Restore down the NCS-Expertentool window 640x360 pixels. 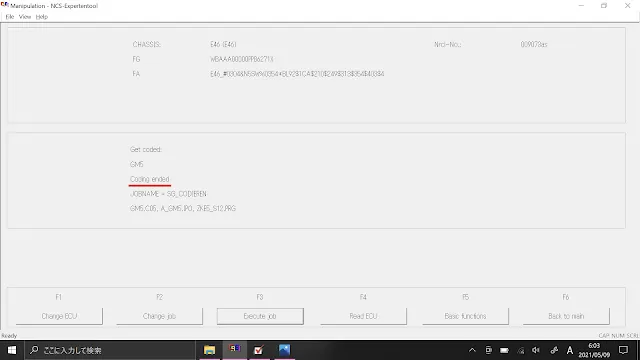click(x=604, y=6)
